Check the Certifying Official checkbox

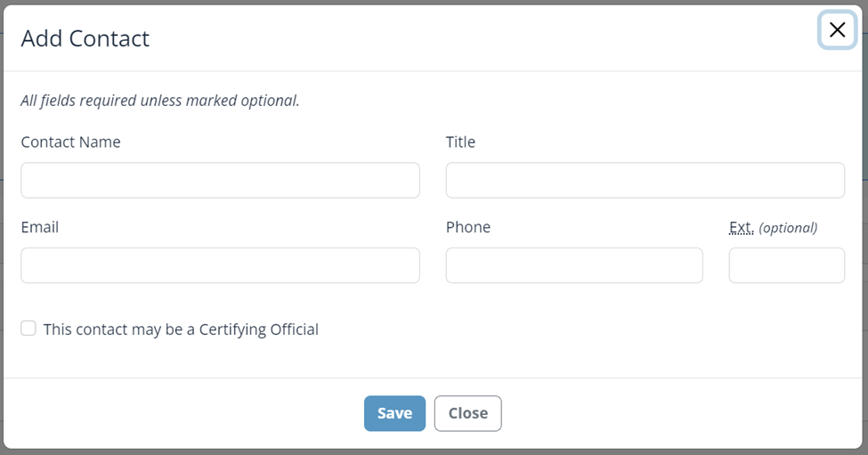click(28, 329)
